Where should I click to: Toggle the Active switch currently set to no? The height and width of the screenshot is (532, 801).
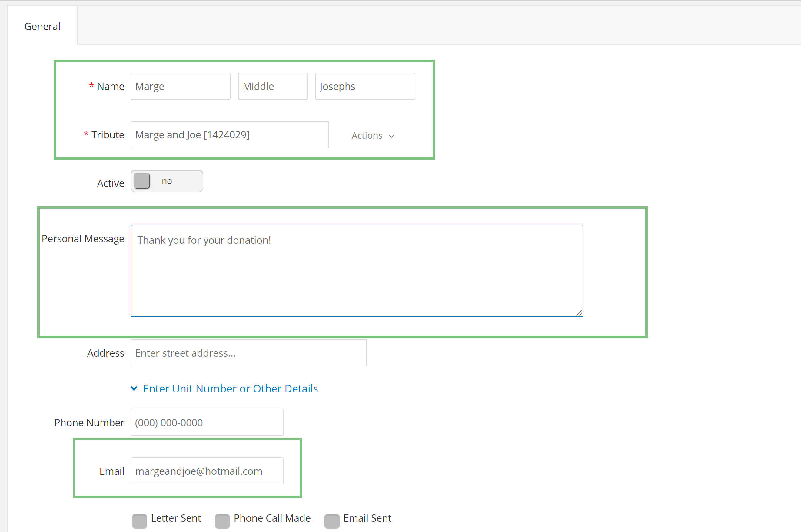[167, 181]
